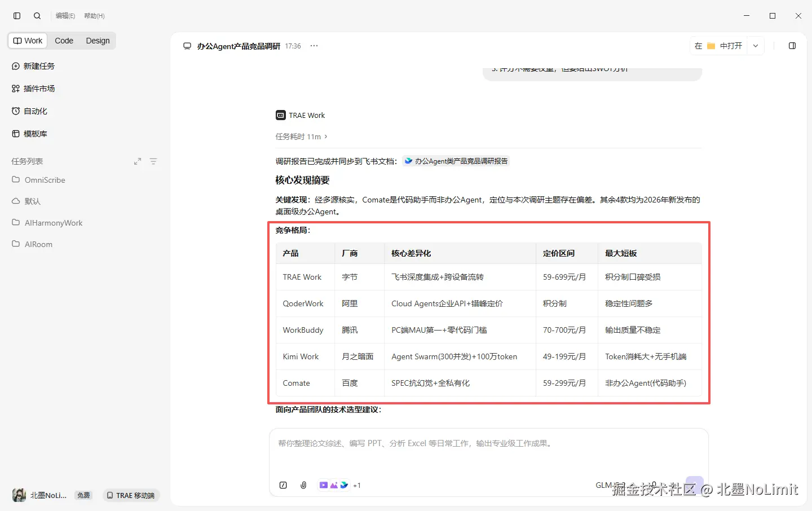Screen dimensions: 812x511
Task: Select the 默认 cloud workspace item
Action: coord(26,201)
